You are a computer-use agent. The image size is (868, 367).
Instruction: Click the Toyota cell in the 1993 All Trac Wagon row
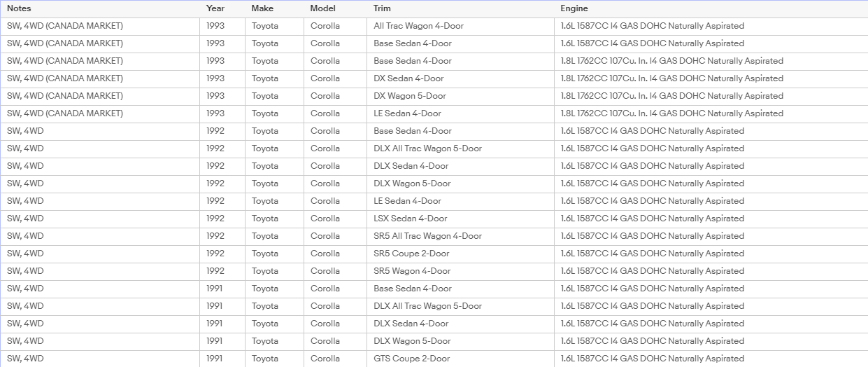(274, 26)
